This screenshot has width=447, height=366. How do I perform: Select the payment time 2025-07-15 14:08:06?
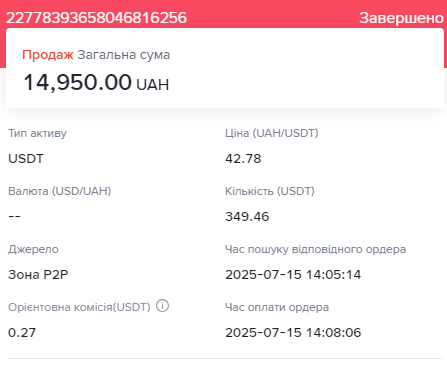tap(293, 333)
